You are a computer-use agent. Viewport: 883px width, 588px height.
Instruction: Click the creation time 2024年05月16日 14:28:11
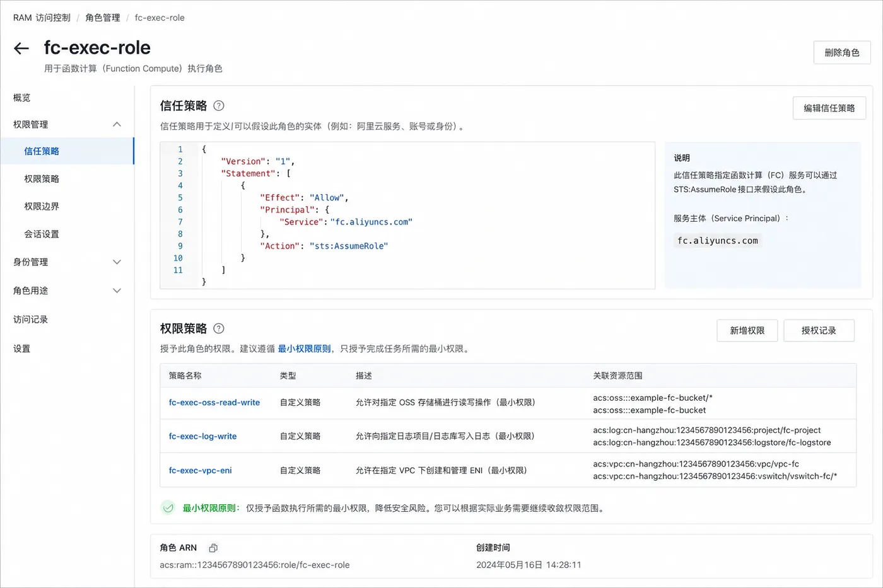pos(529,565)
